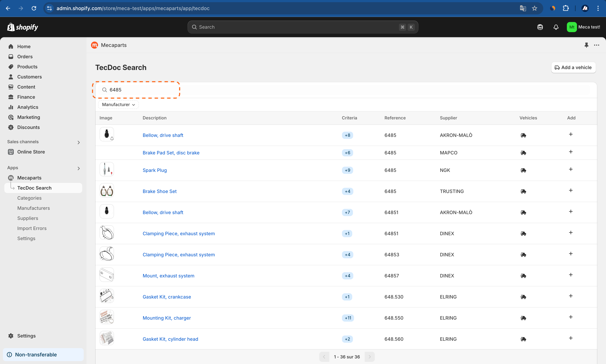Open the Sidekick assistant icon in top bar

540,27
